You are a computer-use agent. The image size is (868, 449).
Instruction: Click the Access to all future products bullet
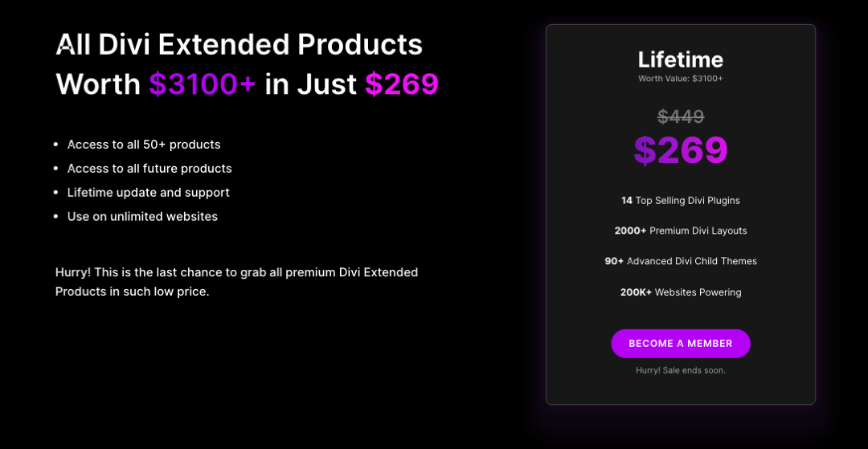pyautogui.click(x=149, y=168)
